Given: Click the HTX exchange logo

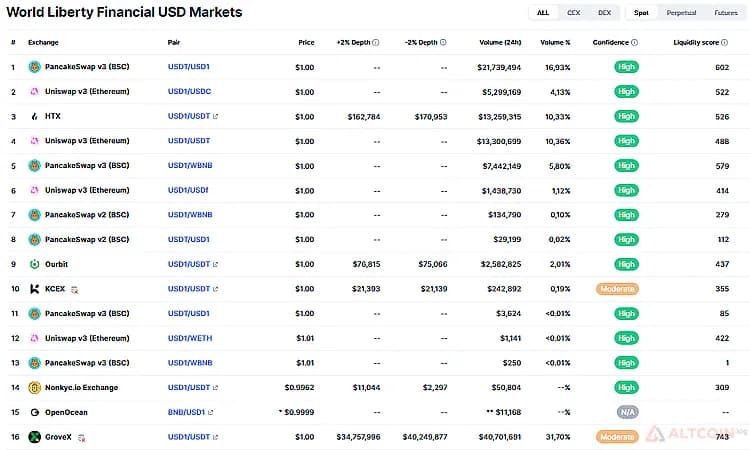Looking at the screenshot, I should [x=34, y=116].
